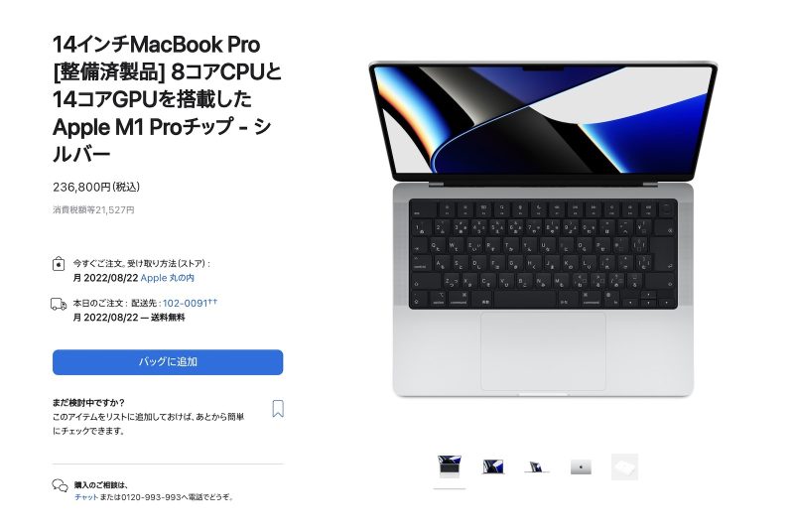
Task: Select the third side-profile MacBook thumbnail
Action: (537, 466)
